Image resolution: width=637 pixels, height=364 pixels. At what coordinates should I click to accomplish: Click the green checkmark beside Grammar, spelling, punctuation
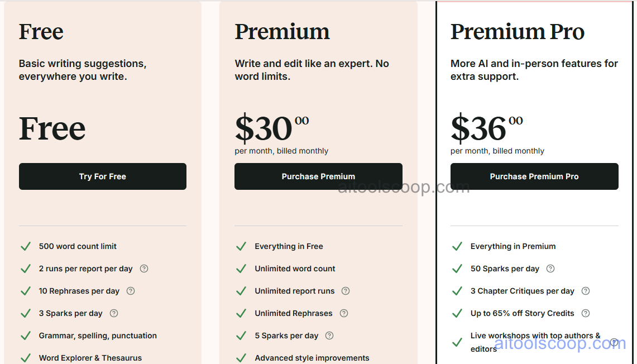tap(26, 336)
